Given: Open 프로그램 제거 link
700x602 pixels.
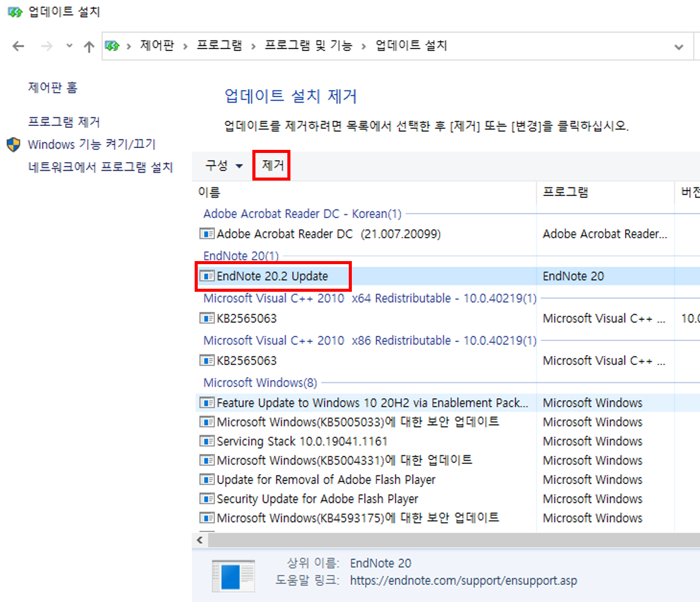Looking at the screenshot, I should (64, 122).
